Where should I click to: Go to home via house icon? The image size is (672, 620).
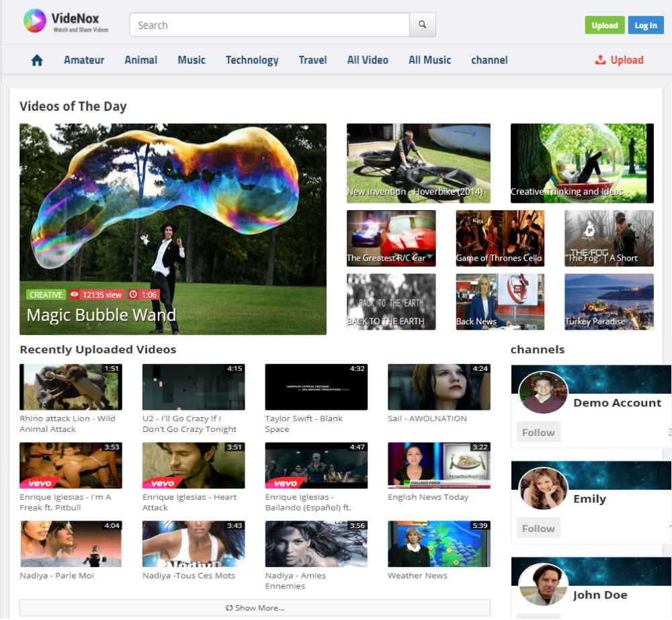coord(37,60)
